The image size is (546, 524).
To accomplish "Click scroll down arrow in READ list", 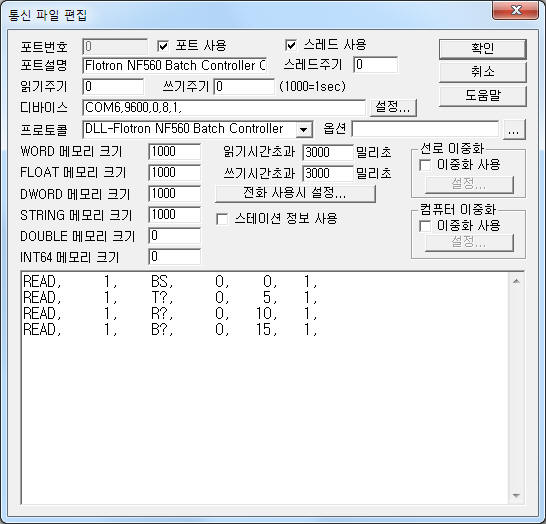I will (516, 495).
